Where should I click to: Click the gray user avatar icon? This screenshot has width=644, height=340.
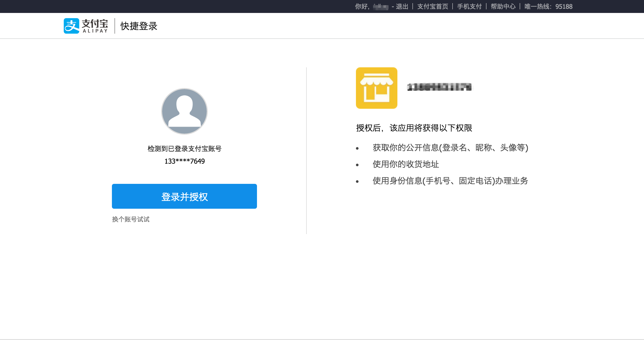[184, 111]
